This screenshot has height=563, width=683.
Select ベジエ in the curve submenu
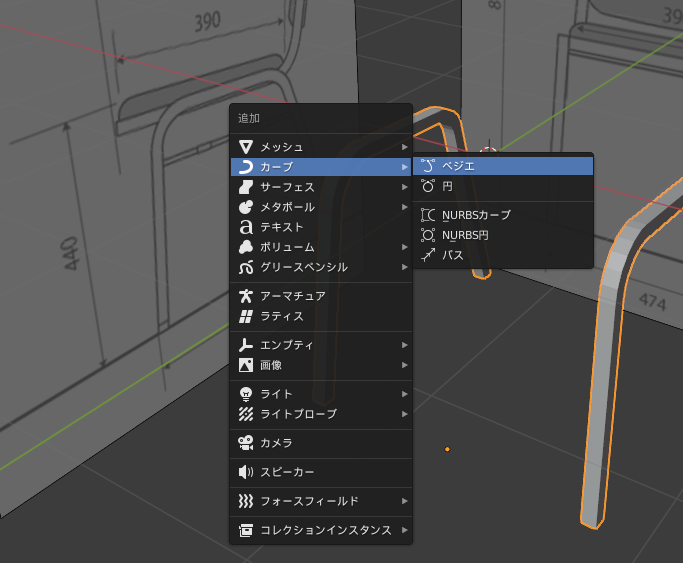(x=503, y=166)
